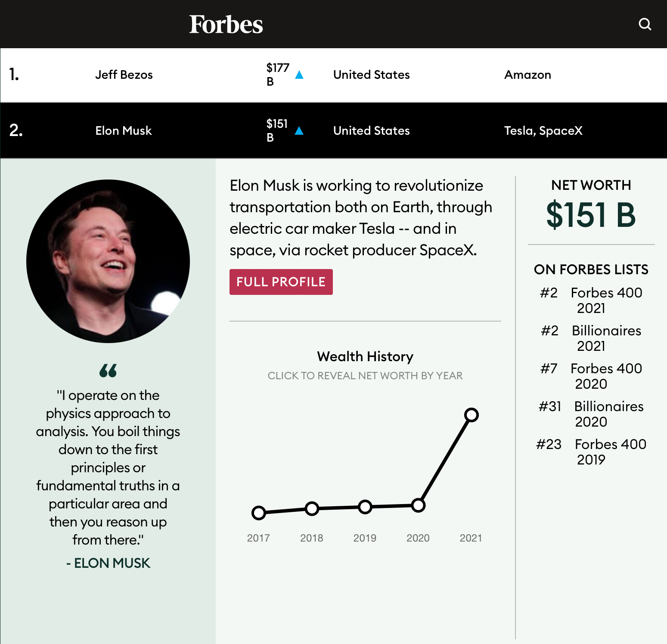
Task: Reveal 2018 net worth data point
Action: tap(312, 508)
